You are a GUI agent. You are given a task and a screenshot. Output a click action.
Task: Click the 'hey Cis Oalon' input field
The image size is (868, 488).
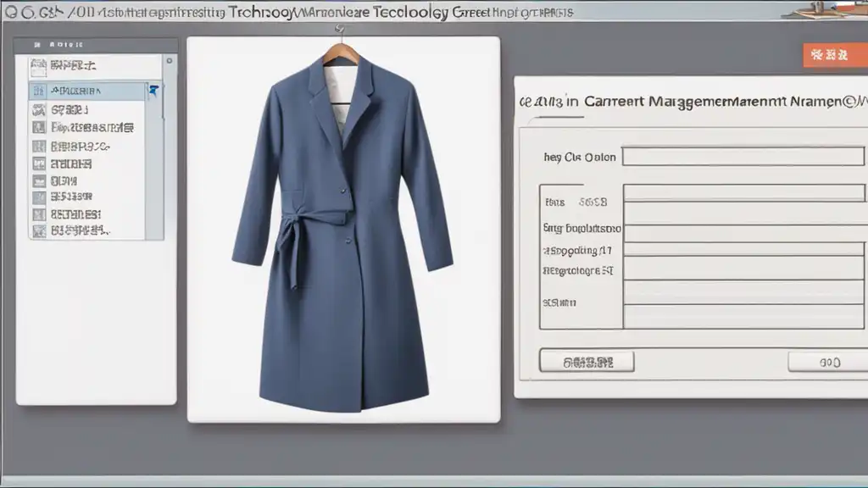743,157
